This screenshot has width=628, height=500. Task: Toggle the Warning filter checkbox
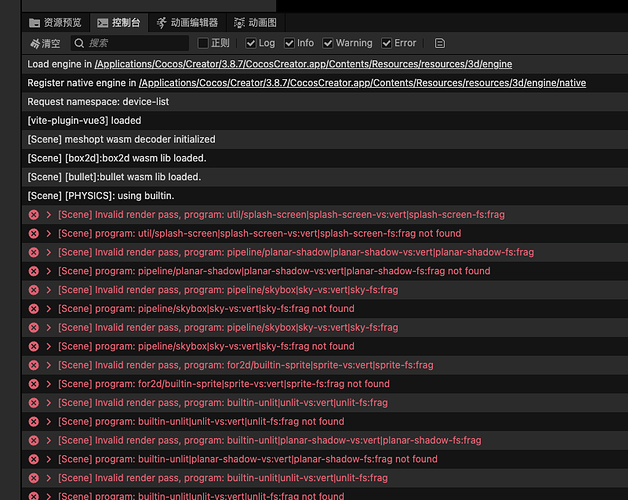click(328, 43)
